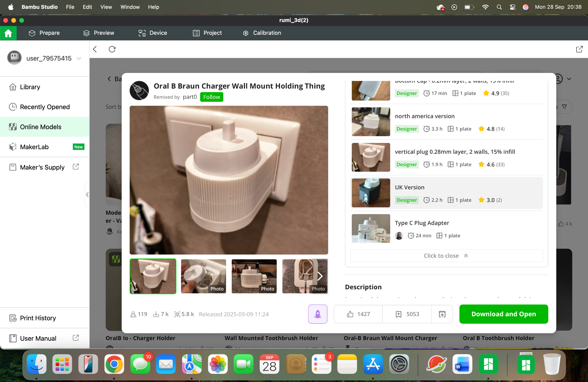Open the Window menu
The width and height of the screenshot is (588, 382).
coord(130,7)
